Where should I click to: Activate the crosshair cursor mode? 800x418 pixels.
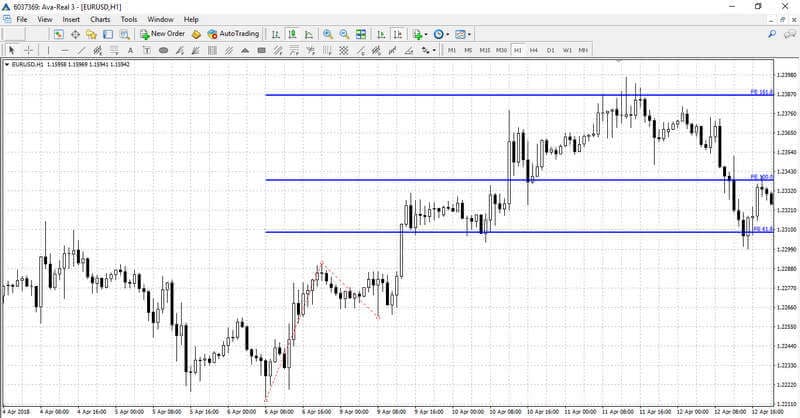pos(29,50)
